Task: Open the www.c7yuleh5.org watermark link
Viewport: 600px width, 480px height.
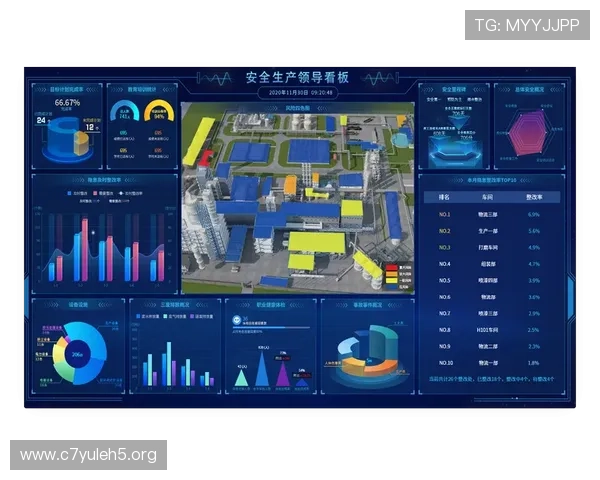Action: [88, 455]
